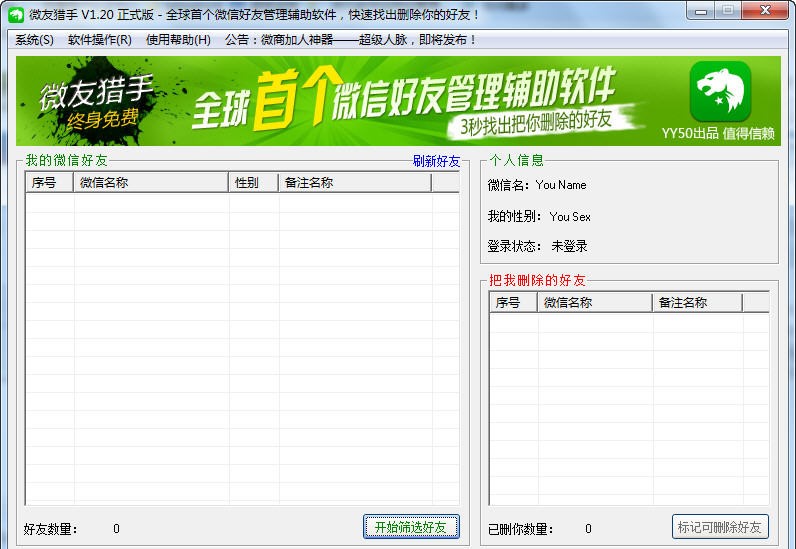Open the 系统(S) menu
Image resolution: width=796 pixels, height=549 pixels.
coord(35,40)
